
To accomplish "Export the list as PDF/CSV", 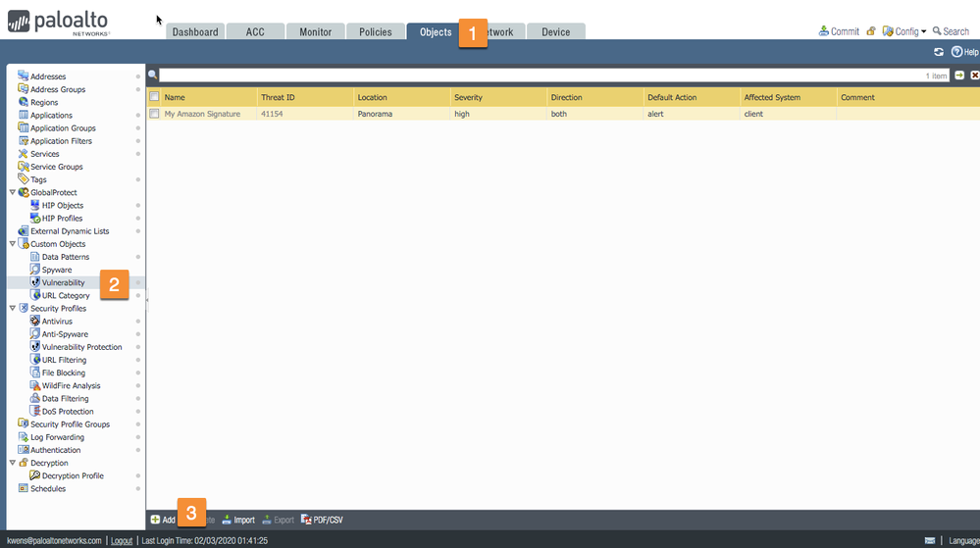I will 322,520.
